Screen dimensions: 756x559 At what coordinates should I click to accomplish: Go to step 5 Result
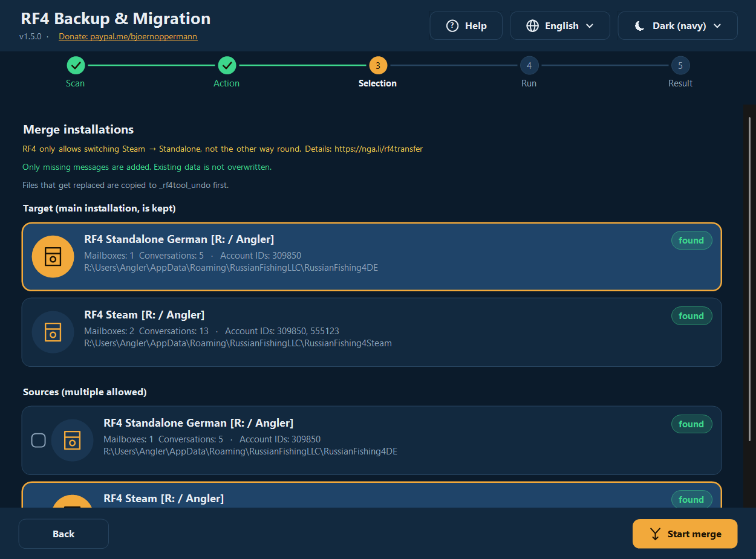click(x=680, y=65)
